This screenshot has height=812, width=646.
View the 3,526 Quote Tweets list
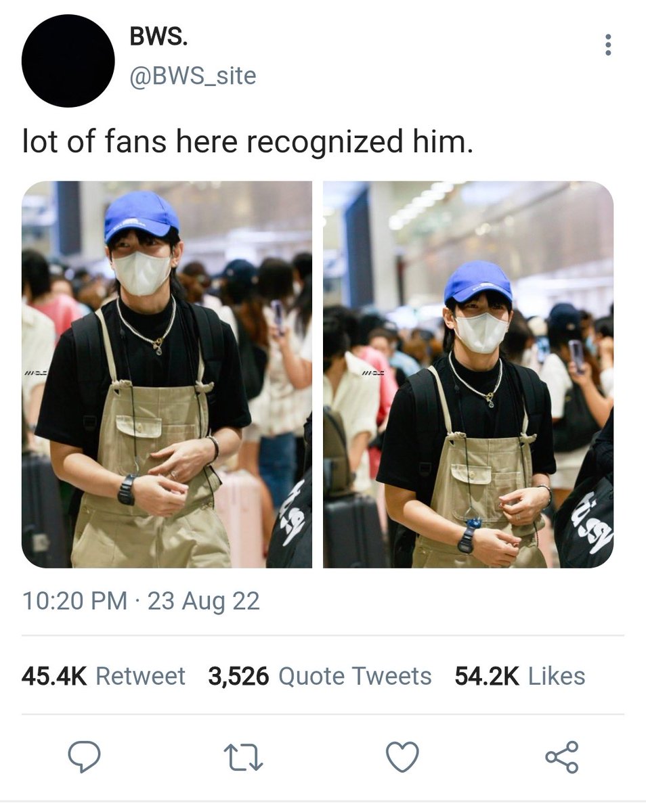coord(320,676)
